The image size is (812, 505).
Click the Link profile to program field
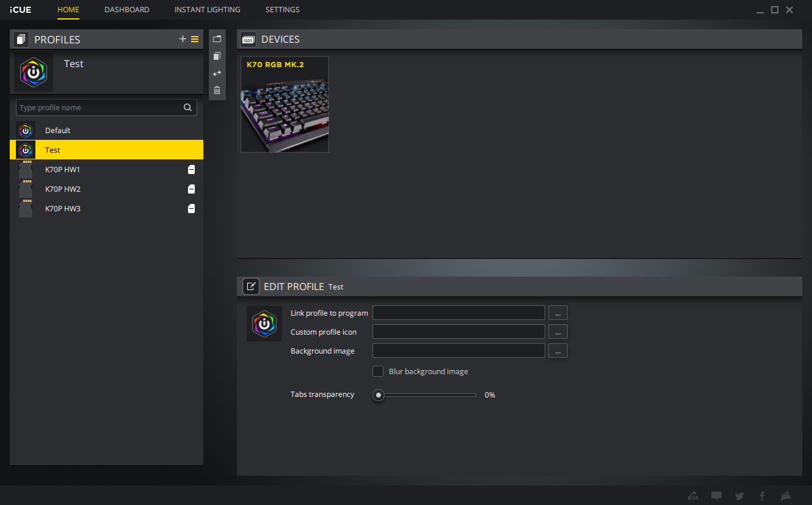click(x=459, y=313)
